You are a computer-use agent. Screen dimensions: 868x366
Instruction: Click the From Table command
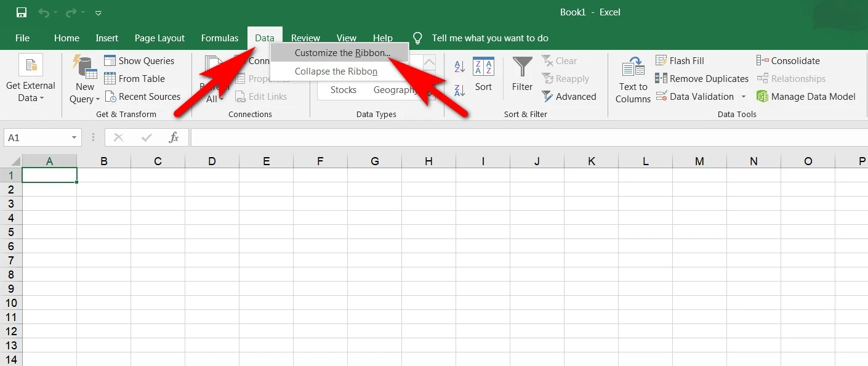(x=135, y=79)
